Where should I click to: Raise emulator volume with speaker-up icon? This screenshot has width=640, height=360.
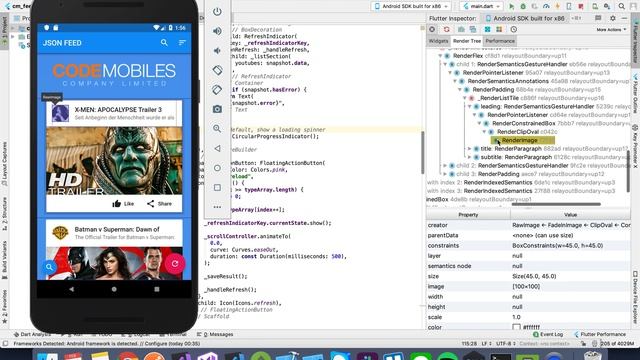217,31
